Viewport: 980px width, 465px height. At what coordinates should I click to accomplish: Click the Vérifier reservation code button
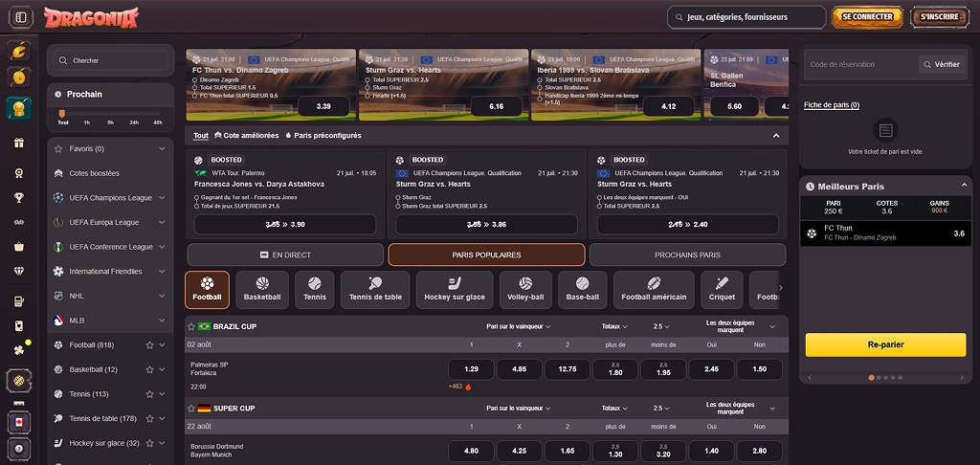(942, 64)
